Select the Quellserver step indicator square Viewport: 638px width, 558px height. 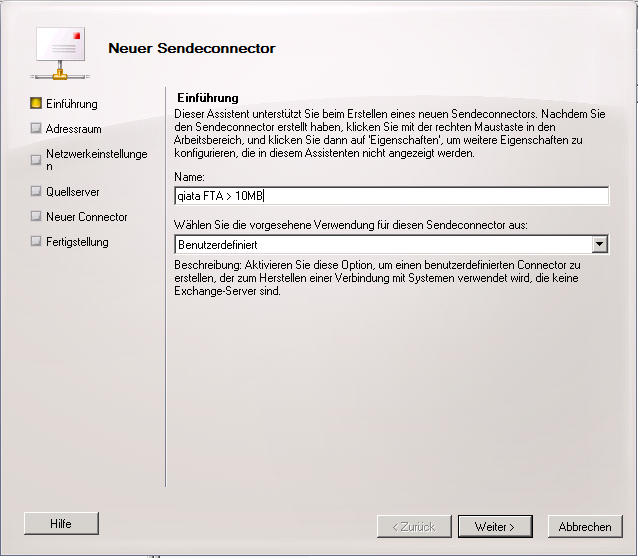pyautogui.click(x=36, y=191)
